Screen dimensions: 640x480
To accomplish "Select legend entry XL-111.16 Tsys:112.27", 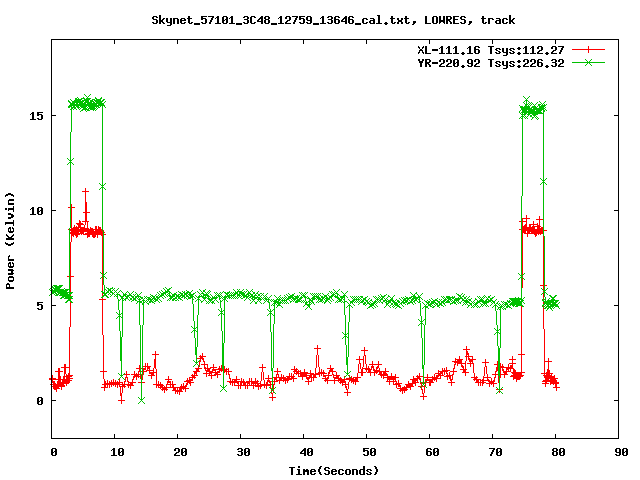I will point(491,50).
